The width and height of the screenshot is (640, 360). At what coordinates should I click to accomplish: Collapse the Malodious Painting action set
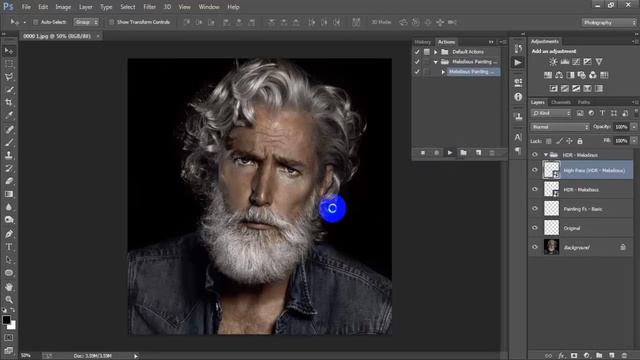[x=436, y=62]
